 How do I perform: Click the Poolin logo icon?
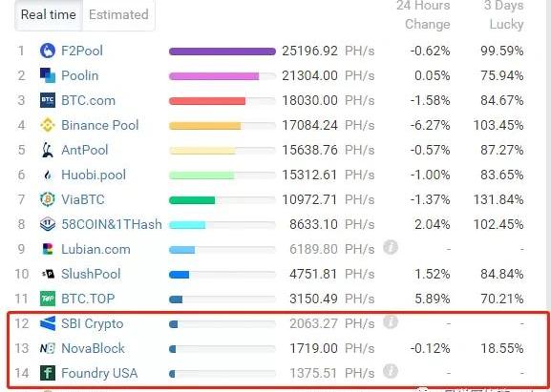pyautogui.click(x=48, y=75)
